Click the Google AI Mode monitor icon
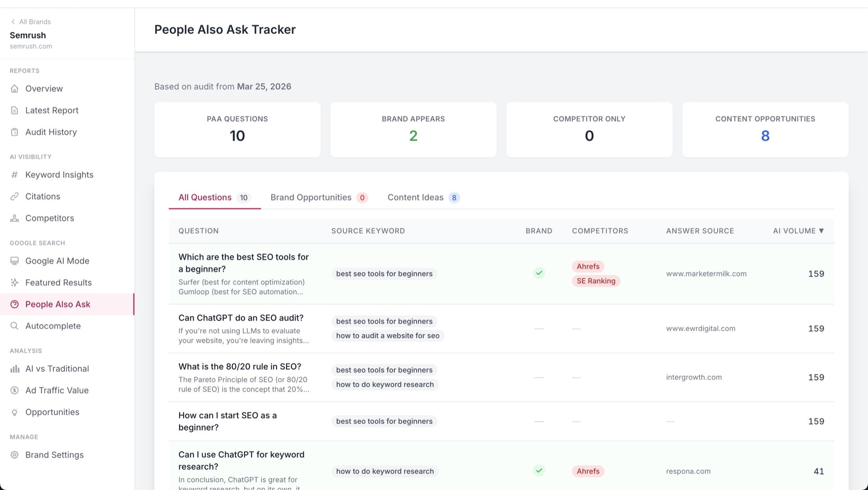The width and height of the screenshot is (868, 490). click(14, 261)
